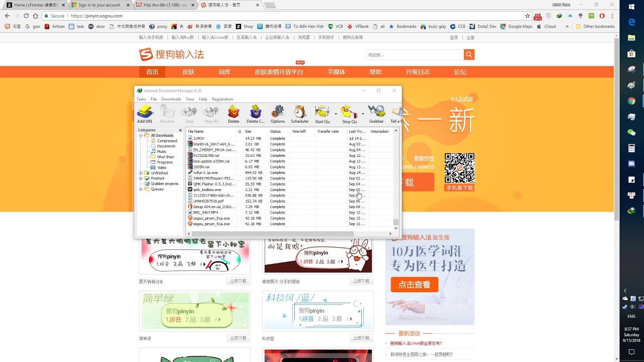Viewport: 644px width, 362px height.
Task: Open the Calculator from the taskbar
Action: [x=631, y=148]
